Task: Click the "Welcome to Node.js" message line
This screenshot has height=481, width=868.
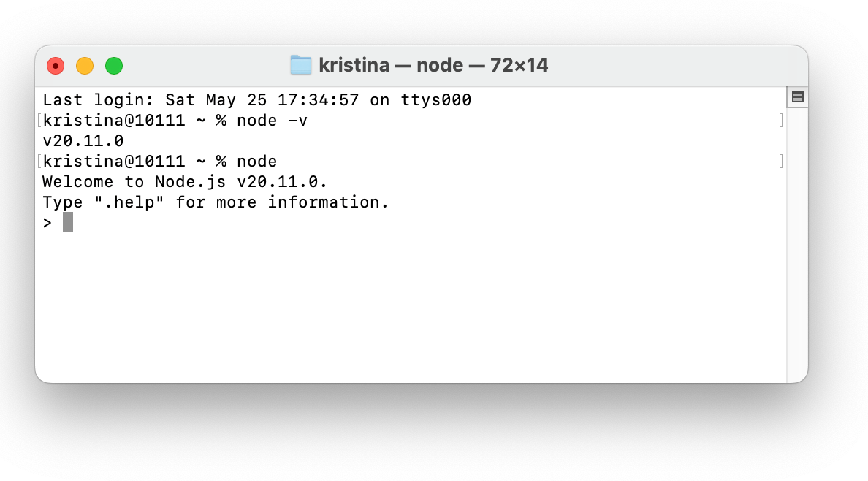Action: 185,182
